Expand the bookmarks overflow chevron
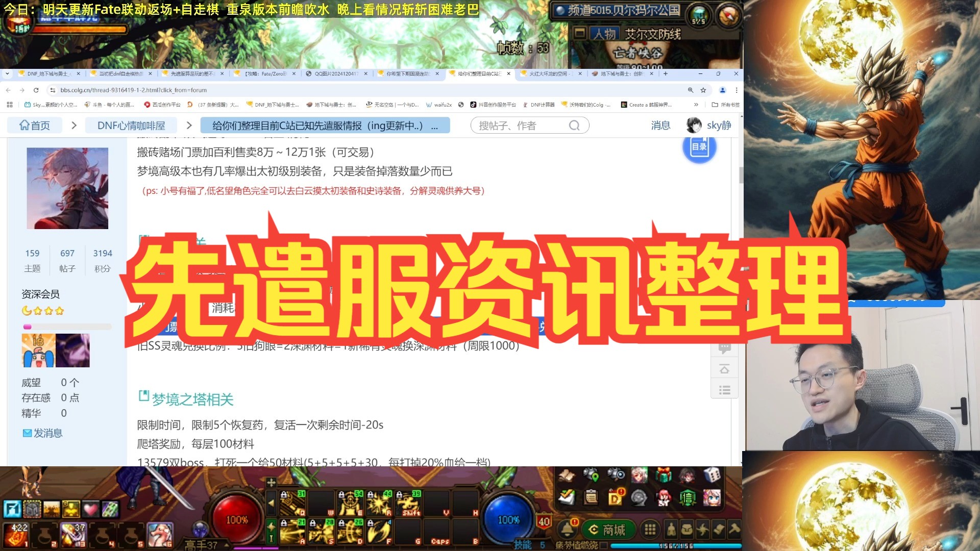The height and width of the screenshot is (551, 980). coord(696,105)
